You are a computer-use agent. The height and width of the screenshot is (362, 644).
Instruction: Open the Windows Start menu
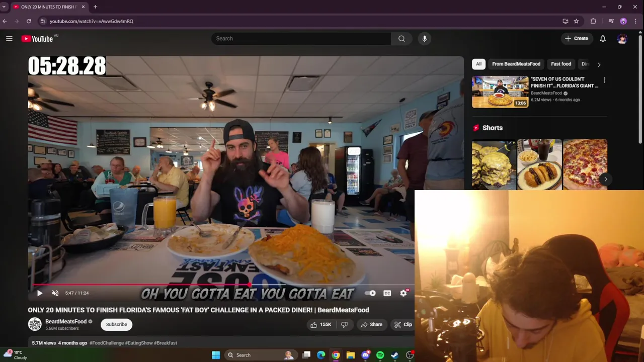click(x=216, y=355)
